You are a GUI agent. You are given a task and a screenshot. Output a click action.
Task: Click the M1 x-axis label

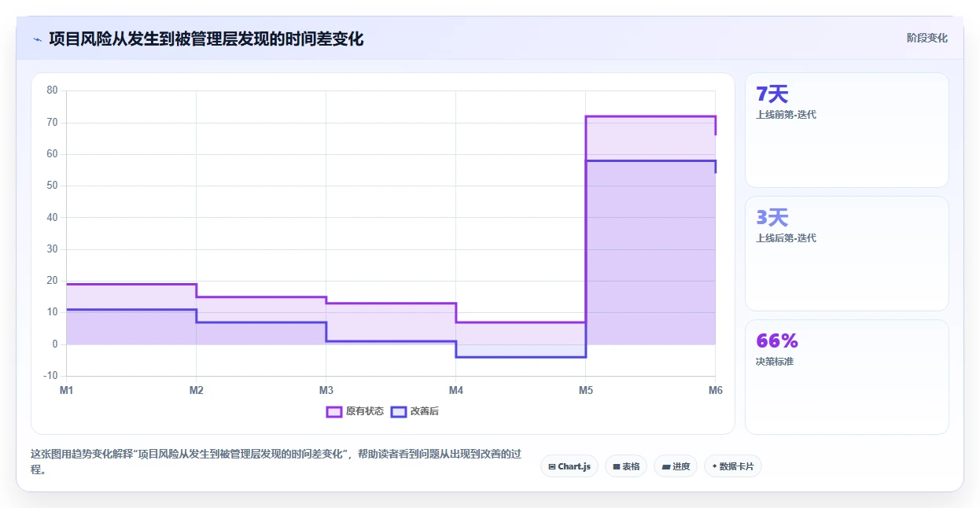(x=67, y=390)
